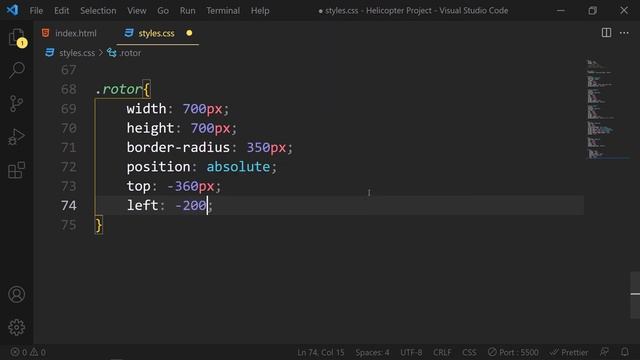Click the .rotor selector text
This screenshot has width=640, height=360.
[x=118, y=89]
